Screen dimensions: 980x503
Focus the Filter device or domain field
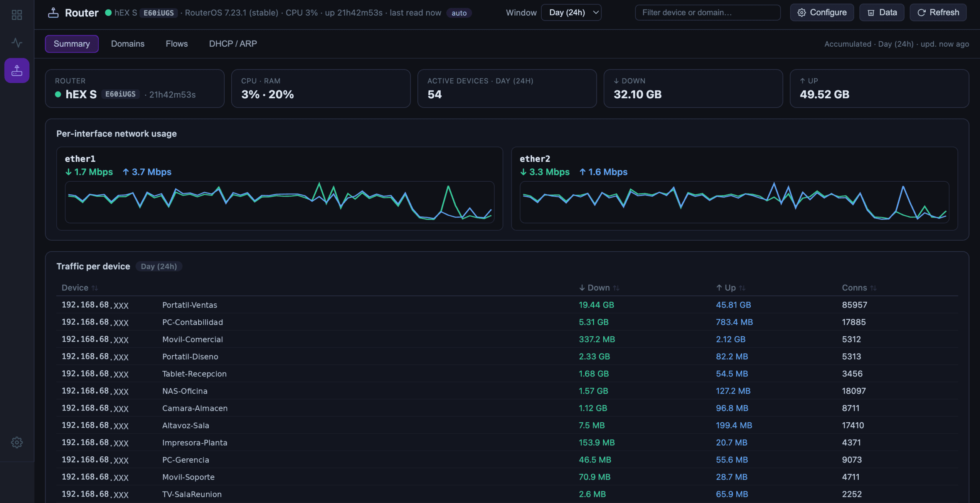click(708, 13)
